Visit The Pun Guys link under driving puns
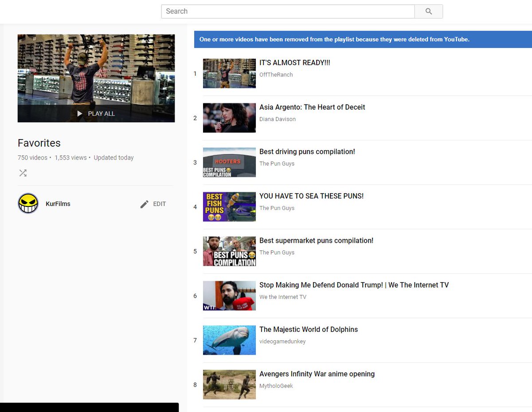This screenshot has height=412, width=532. pos(277,163)
